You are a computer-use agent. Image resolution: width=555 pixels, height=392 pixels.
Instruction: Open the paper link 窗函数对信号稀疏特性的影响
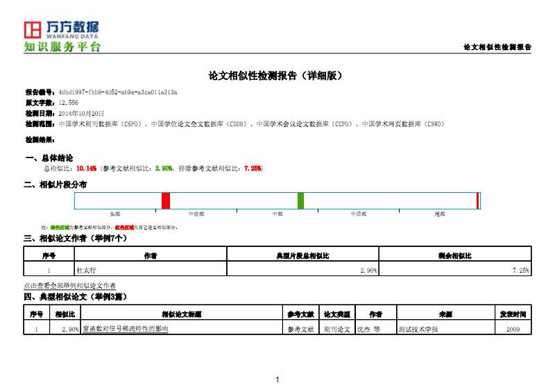coord(126,329)
